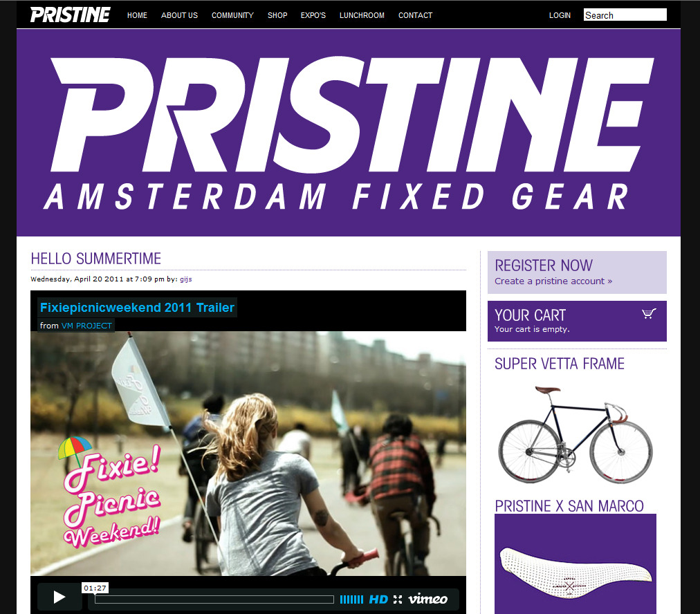The image size is (700, 614).
Task: Focus the Search input field
Action: (x=625, y=15)
